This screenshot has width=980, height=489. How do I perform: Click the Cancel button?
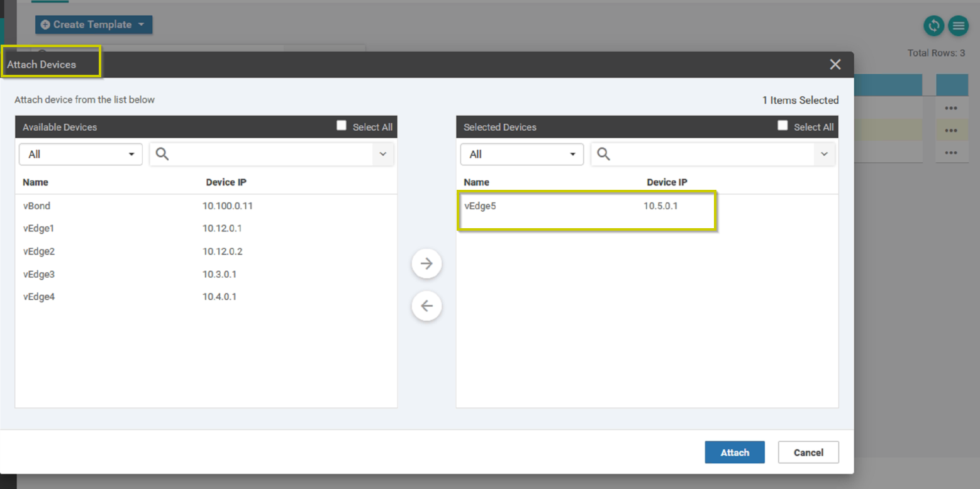tap(808, 453)
